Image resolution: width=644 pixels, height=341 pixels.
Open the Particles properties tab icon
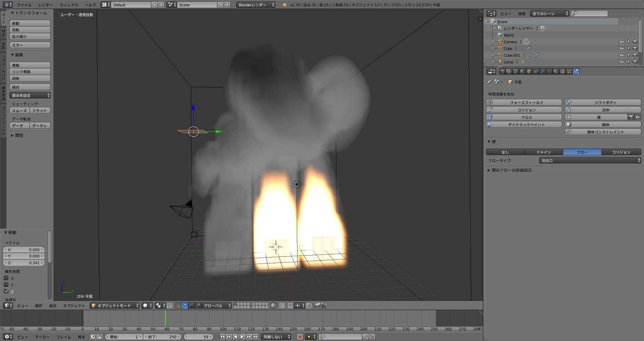tap(569, 71)
